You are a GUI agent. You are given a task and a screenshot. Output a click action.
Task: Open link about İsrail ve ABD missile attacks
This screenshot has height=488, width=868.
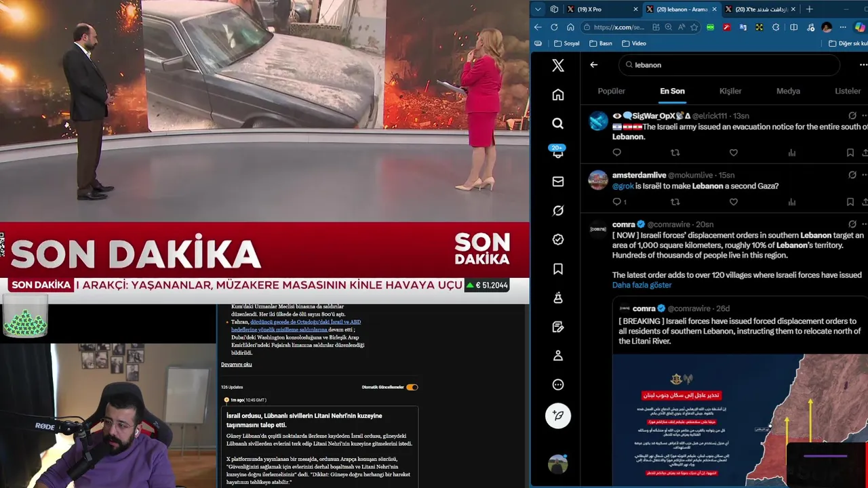(296, 326)
